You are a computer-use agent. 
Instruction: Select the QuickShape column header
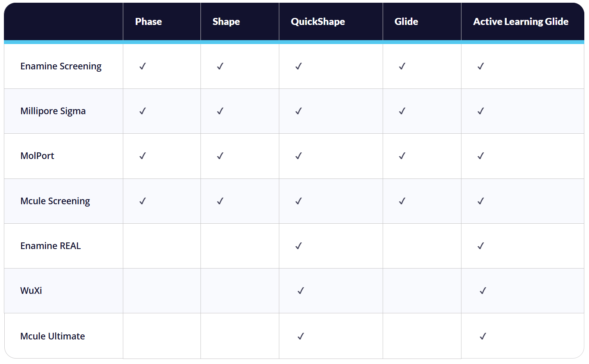(x=318, y=22)
